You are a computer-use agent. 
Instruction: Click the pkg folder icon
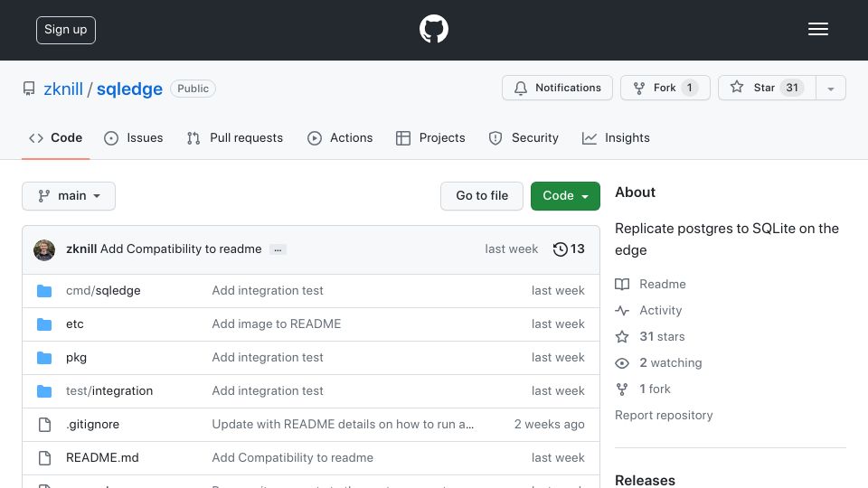(44, 358)
